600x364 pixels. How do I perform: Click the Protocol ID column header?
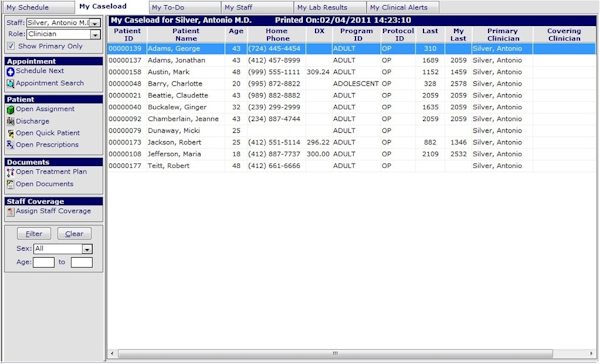398,35
